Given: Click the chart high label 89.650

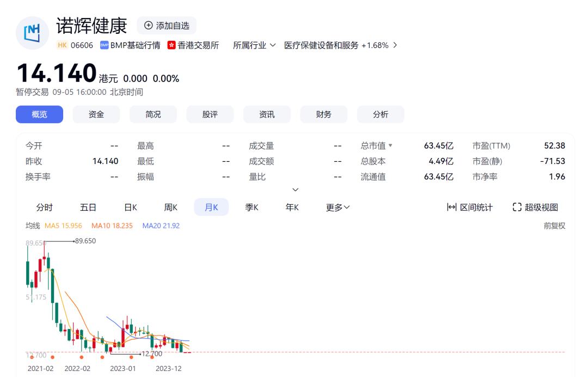Looking at the screenshot, I should (x=85, y=241).
